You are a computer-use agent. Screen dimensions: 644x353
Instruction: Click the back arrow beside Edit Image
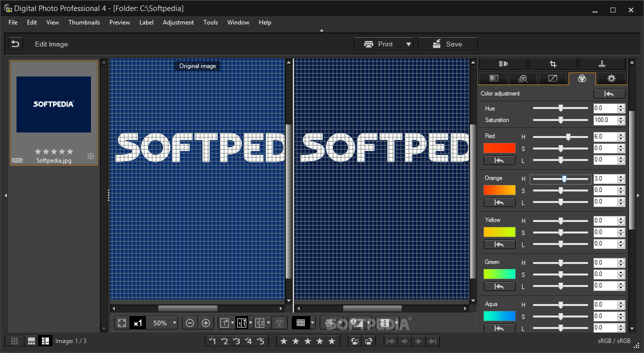pyautogui.click(x=15, y=44)
